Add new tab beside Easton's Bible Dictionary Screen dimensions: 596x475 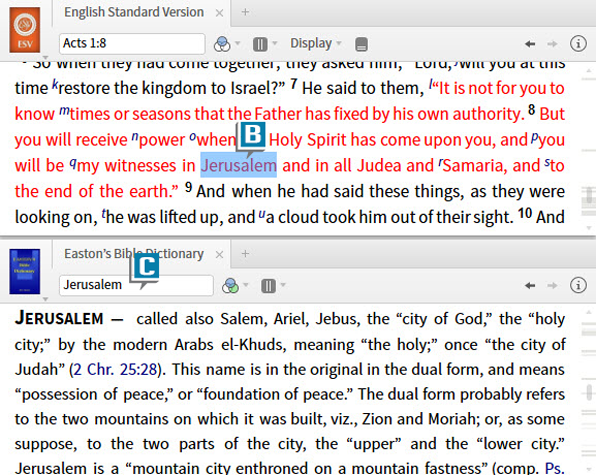coord(245,253)
